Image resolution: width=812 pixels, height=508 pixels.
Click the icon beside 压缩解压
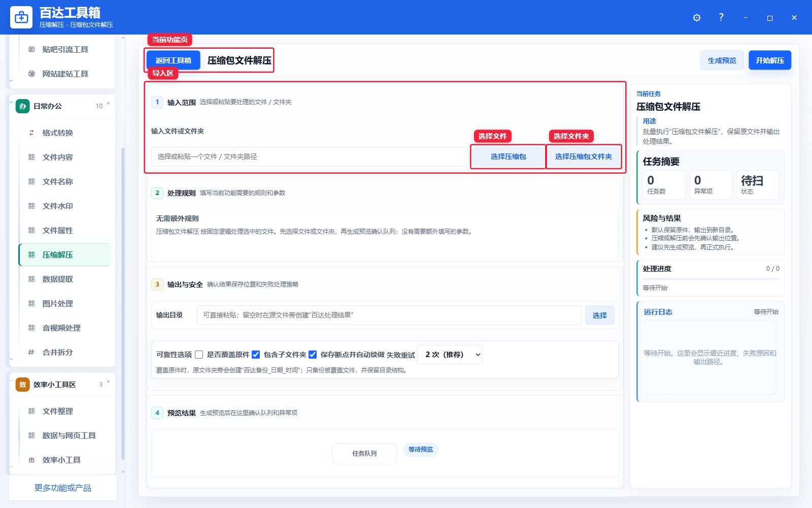31,255
